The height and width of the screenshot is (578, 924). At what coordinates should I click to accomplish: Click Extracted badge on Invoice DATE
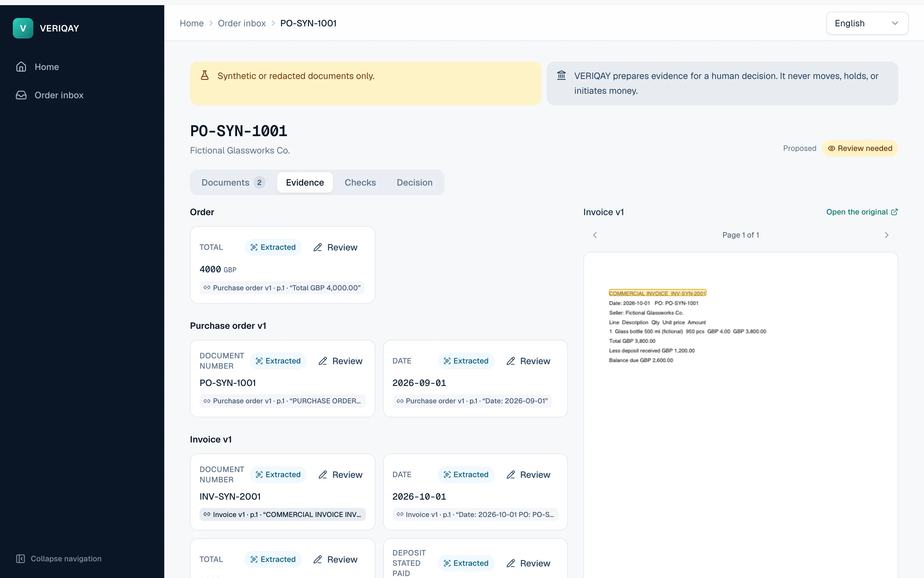[x=466, y=474]
